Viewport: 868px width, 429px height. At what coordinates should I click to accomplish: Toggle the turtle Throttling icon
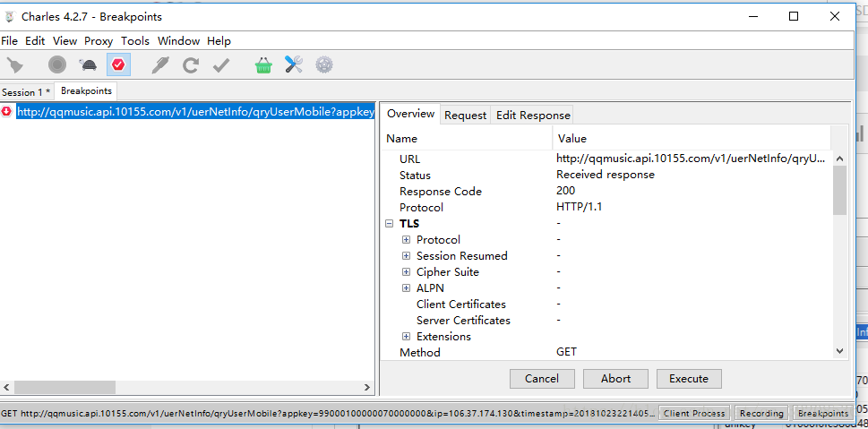pos(88,65)
